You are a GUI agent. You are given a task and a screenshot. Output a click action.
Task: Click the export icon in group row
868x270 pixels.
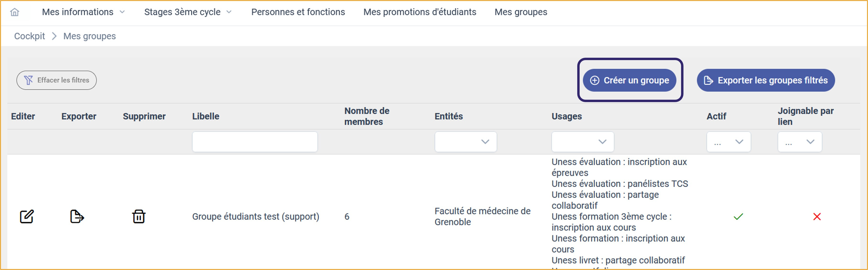[77, 217]
